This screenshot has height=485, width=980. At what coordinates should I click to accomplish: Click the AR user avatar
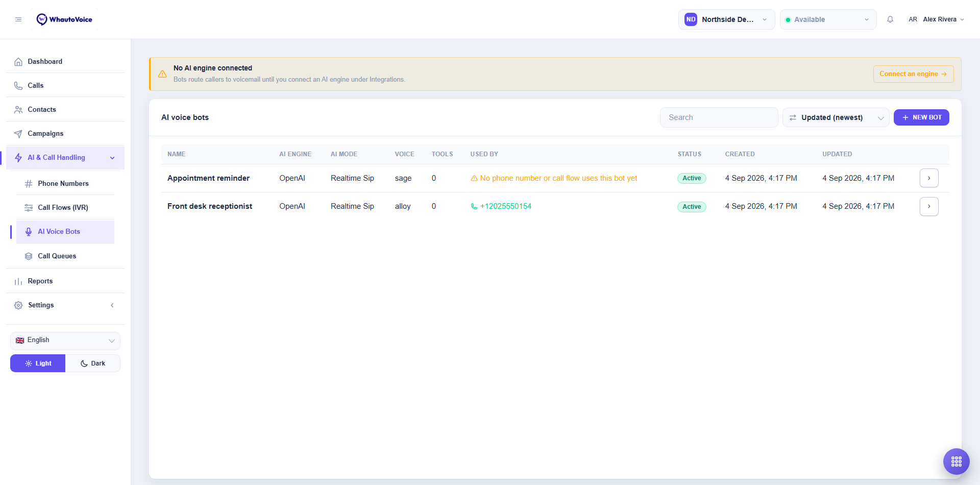coord(913,19)
